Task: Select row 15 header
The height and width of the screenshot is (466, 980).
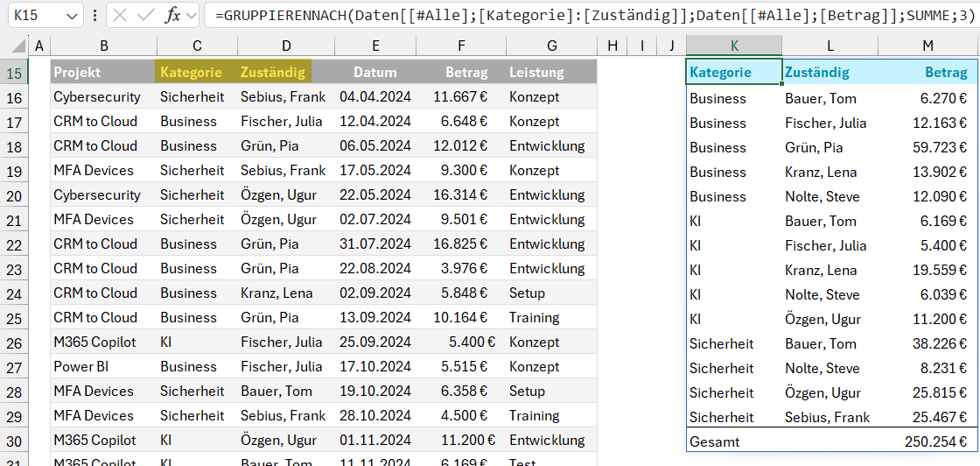Action: pos(14,73)
